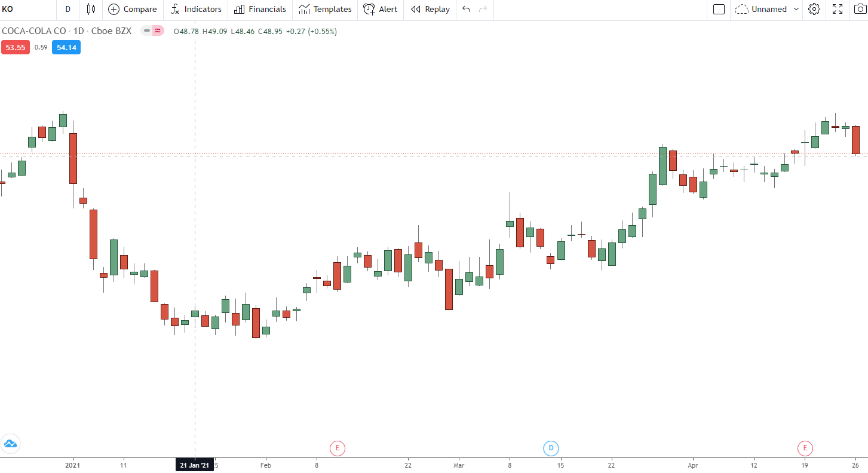868x473 pixels.
Task: Toggle the pink delayed-data indicator icon
Action: click(x=158, y=31)
